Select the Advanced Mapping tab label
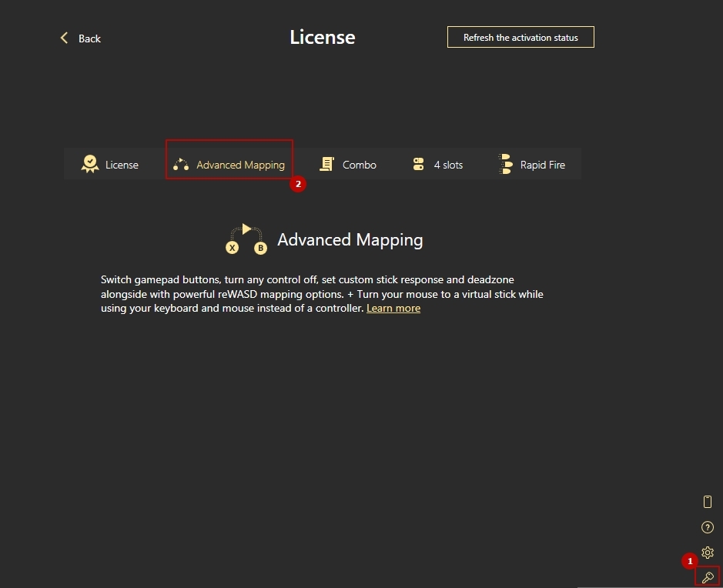 [x=240, y=165]
